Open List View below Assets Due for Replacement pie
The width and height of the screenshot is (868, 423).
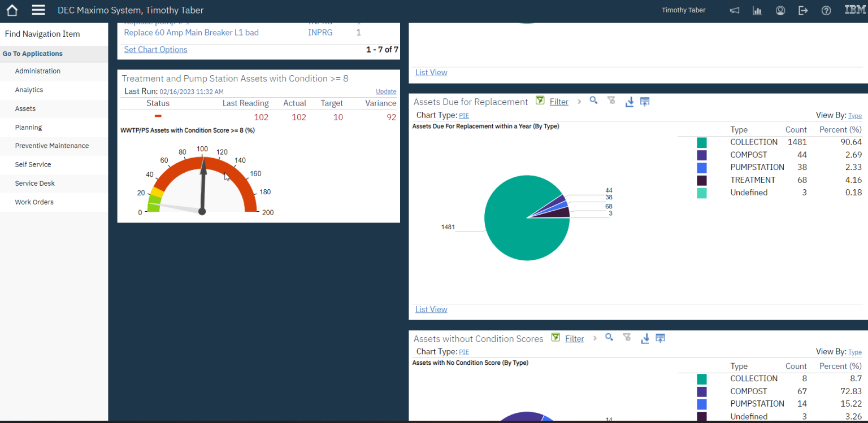tap(431, 309)
